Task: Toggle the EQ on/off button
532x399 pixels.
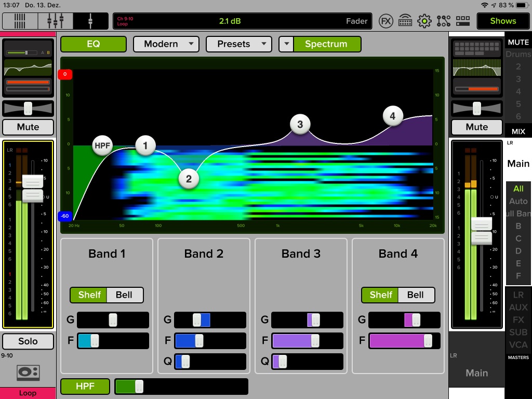Action: [x=94, y=44]
